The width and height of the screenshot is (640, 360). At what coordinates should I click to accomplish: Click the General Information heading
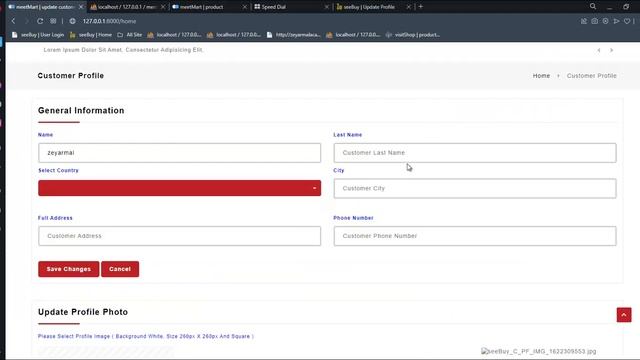(x=81, y=111)
